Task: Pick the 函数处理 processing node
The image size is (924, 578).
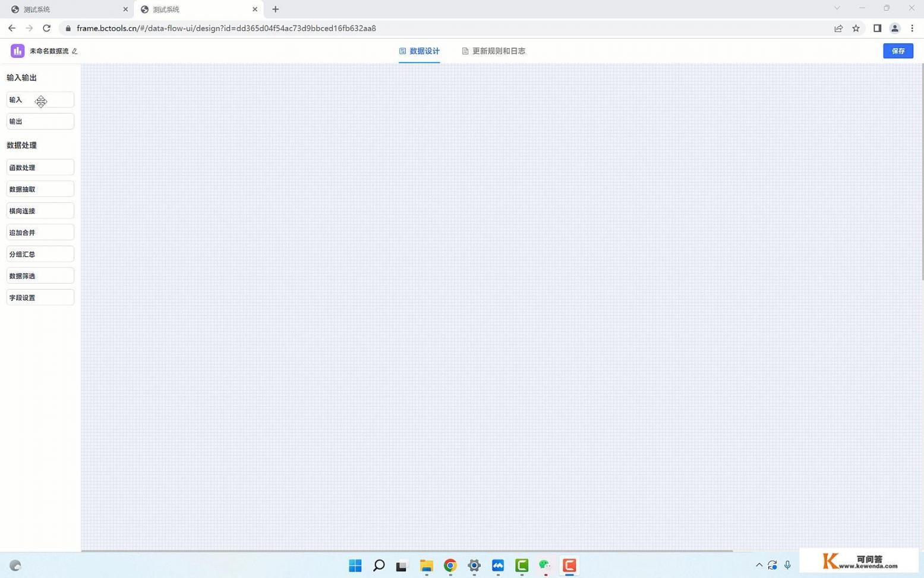Action: 40,168
